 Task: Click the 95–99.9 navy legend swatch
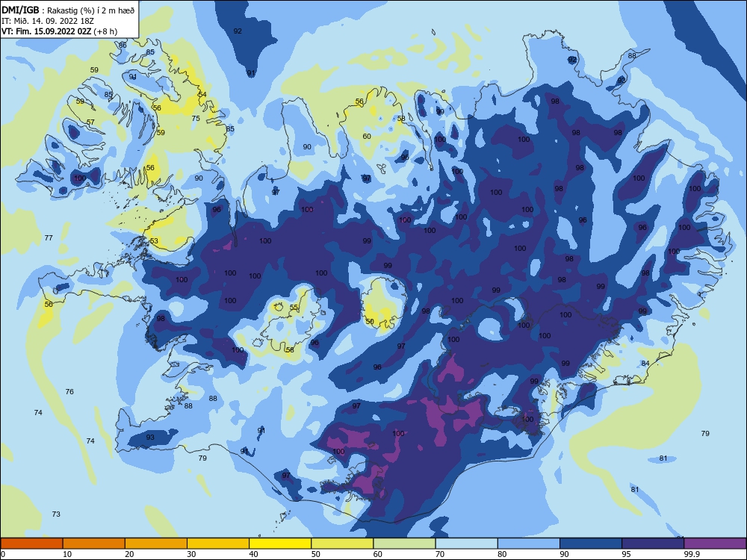pyautogui.click(x=653, y=544)
